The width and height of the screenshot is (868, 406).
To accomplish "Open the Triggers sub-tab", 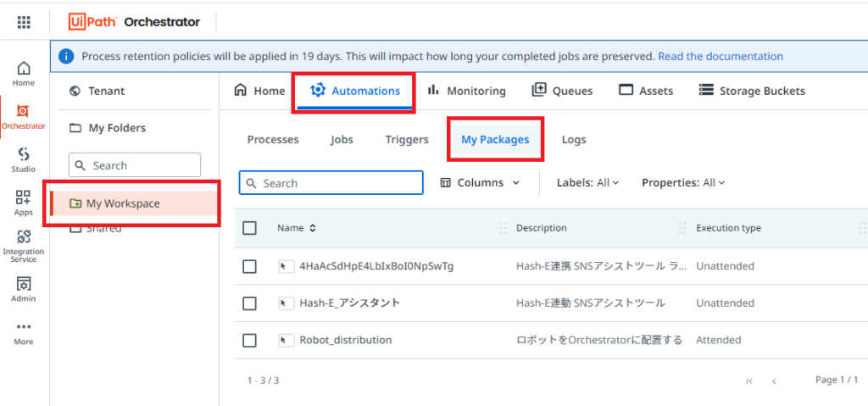I will (407, 140).
